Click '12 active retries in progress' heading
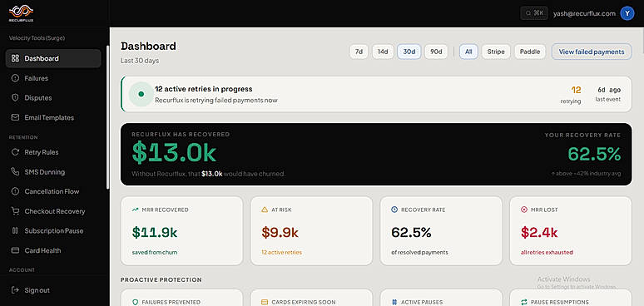The image size is (644, 306). click(x=203, y=89)
